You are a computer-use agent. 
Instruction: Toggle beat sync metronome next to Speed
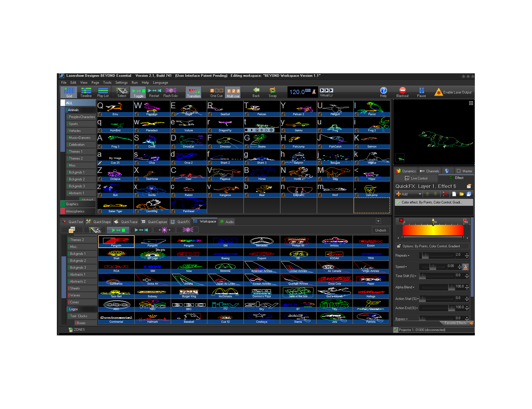point(465,267)
